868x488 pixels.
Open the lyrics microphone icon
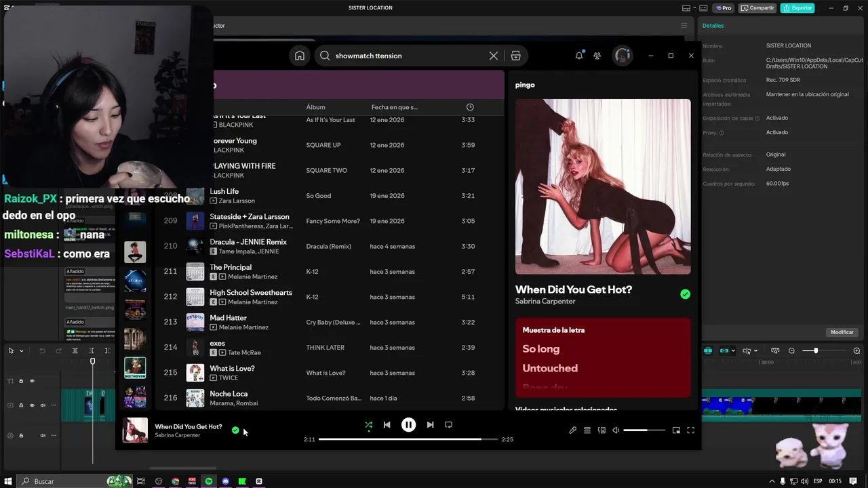[572, 430]
